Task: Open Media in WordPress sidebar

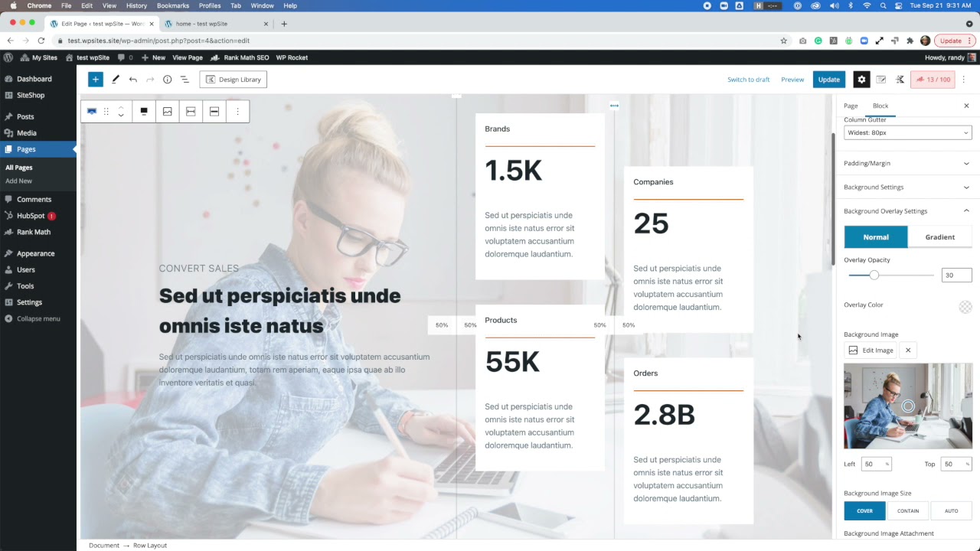Action: pos(27,133)
